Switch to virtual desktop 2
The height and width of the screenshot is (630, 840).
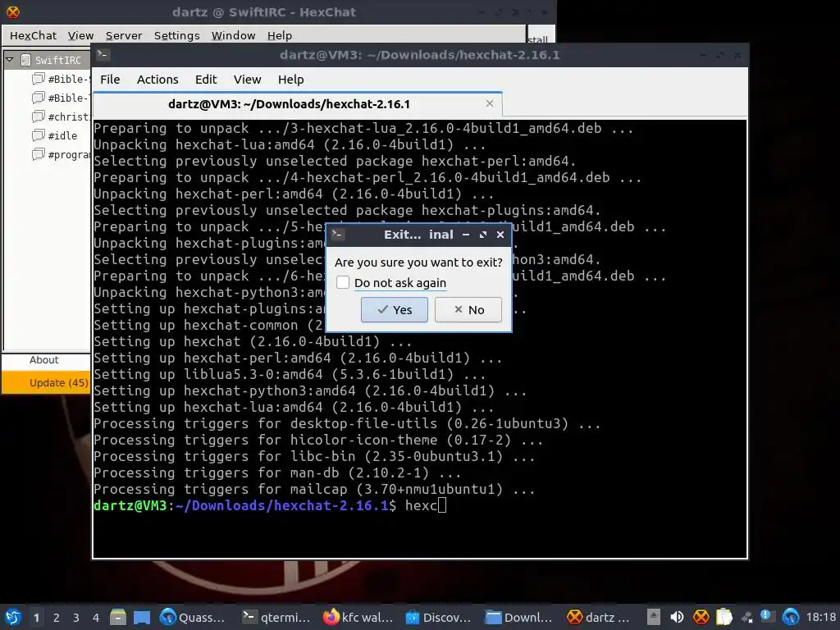[x=57, y=618]
